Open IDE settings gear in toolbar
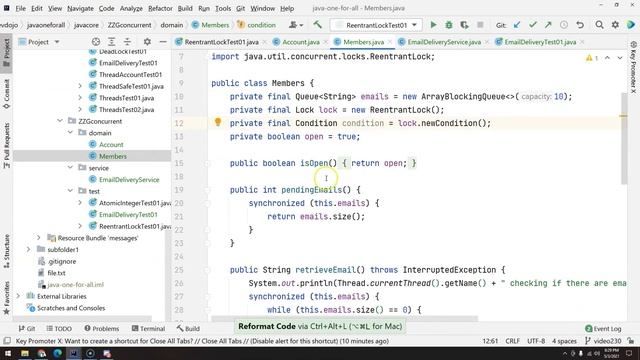The width and height of the screenshot is (640, 360). [x=615, y=25]
